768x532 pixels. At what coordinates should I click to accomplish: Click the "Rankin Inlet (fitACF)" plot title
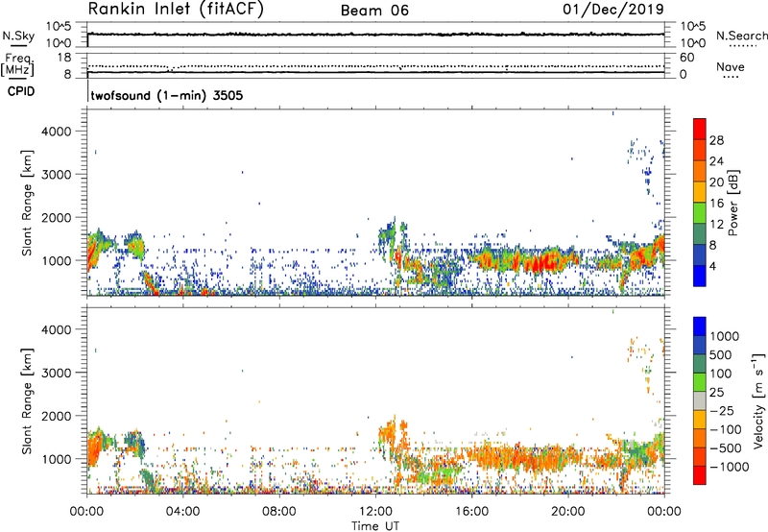176,9
